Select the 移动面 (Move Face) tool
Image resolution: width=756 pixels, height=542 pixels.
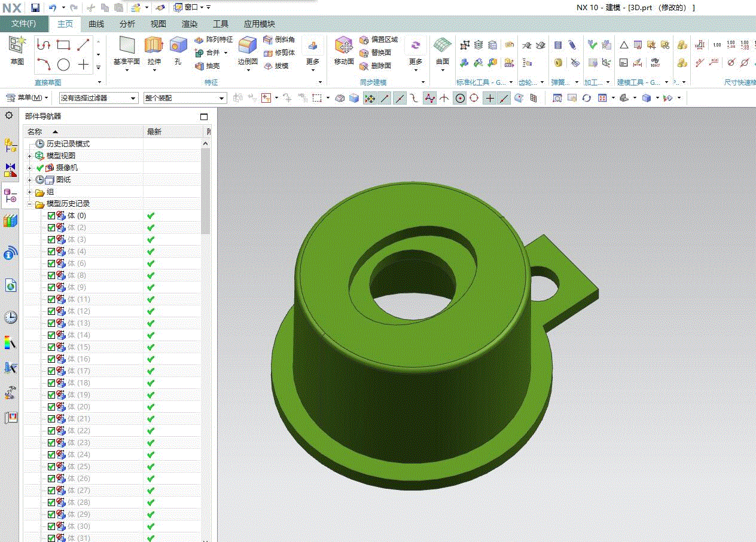[344, 46]
